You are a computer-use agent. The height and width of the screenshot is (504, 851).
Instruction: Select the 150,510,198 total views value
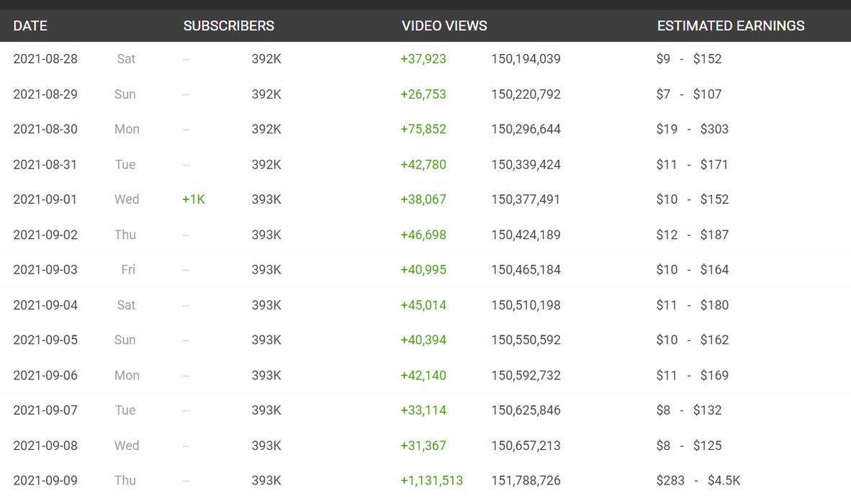526,305
